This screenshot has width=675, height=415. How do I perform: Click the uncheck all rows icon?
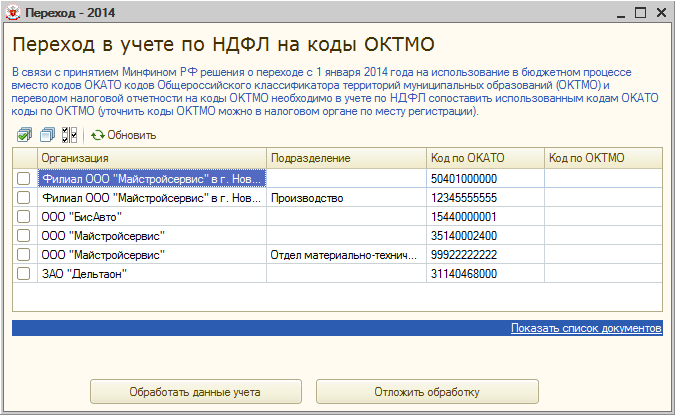(x=46, y=135)
